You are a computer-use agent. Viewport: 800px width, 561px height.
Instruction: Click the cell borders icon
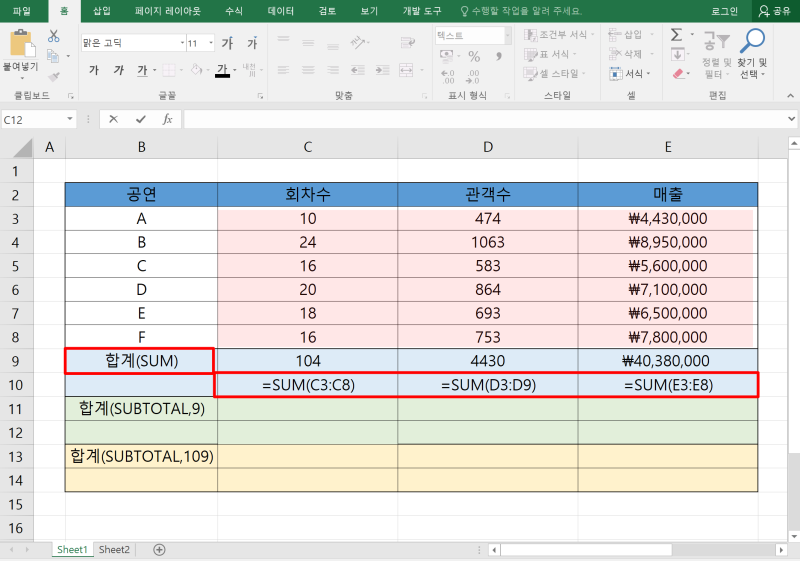click(169, 70)
